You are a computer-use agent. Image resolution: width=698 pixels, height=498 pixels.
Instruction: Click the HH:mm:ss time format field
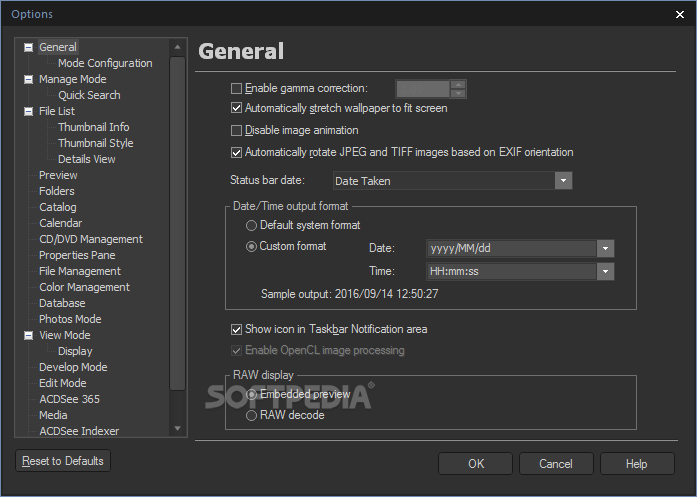(x=511, y=271)
